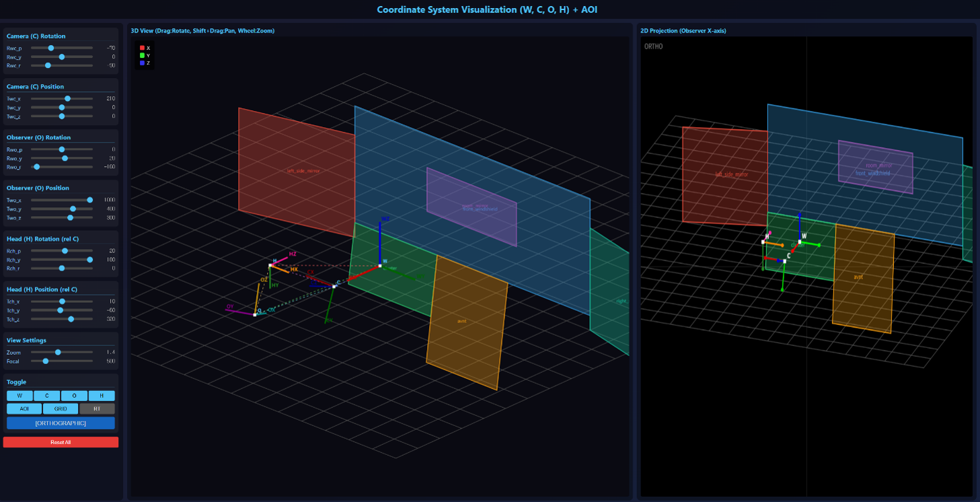Adjust the Rwo_r observer rotation slider
This screenshot has height=502, width=980.
[62, 166]
